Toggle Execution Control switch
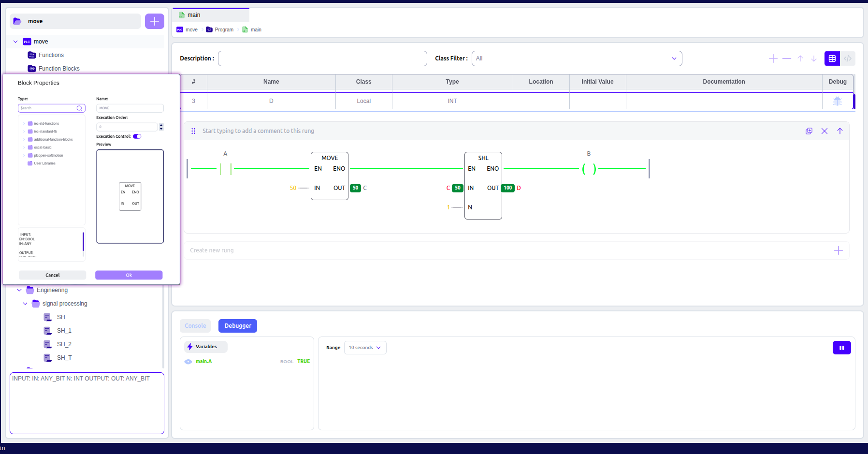Viewport: 868px width, 454px height. 137,136
